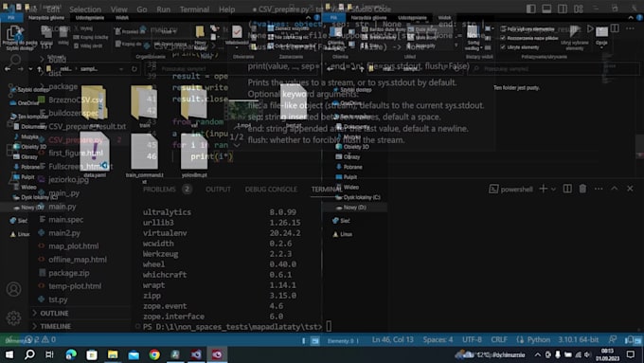Image resolution: width=644 pixels, height=363 pixels.
Task: Open package.zip in the VS Code explorer
Action: pyautogui.click(x=68, y=273)
